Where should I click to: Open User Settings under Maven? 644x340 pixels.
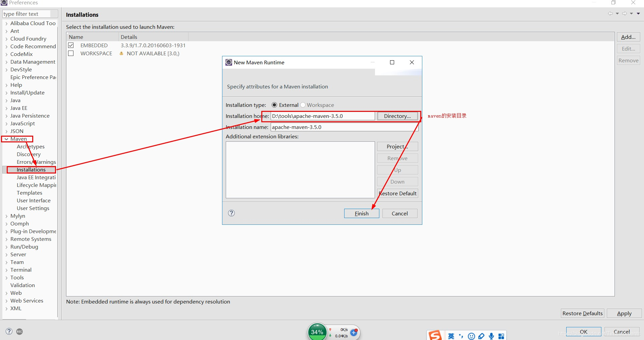click(x=33, y=208)
